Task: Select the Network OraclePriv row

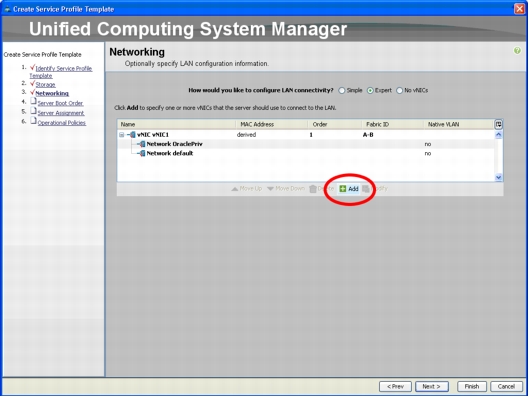Action: point(306,144)
